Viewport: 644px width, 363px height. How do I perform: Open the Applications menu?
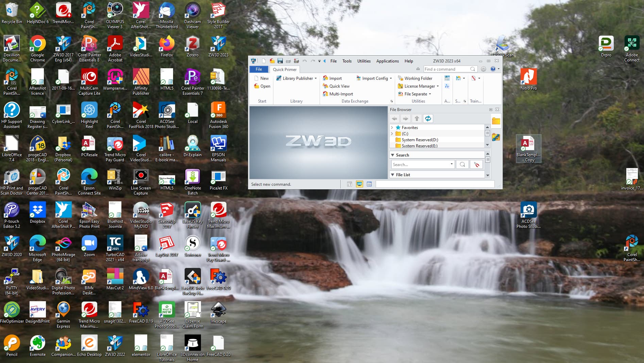pos(387,61)
